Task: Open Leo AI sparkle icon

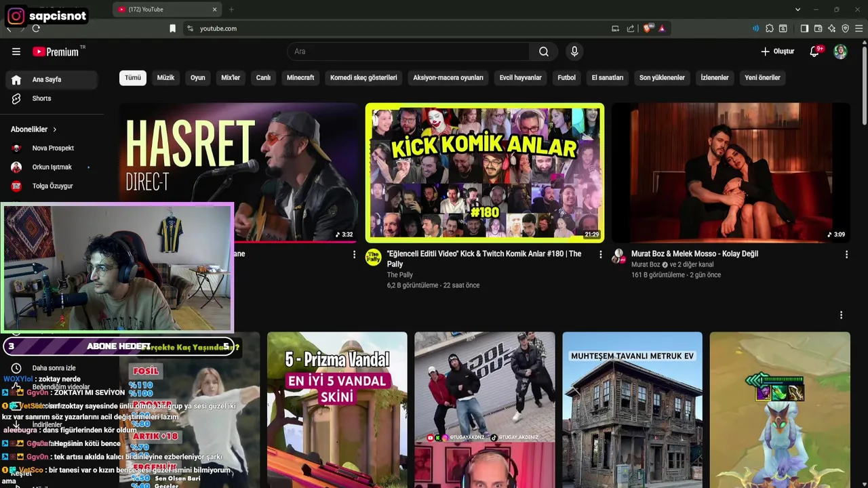Action: tap(831, 28)
